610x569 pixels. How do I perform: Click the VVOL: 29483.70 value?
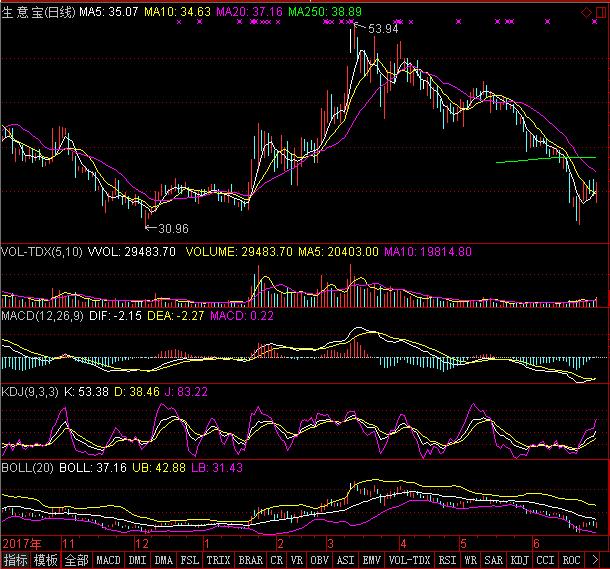131,252
